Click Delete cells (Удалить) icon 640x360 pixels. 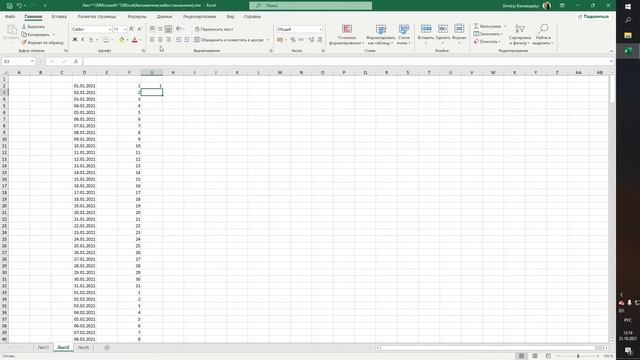(443, 29)
